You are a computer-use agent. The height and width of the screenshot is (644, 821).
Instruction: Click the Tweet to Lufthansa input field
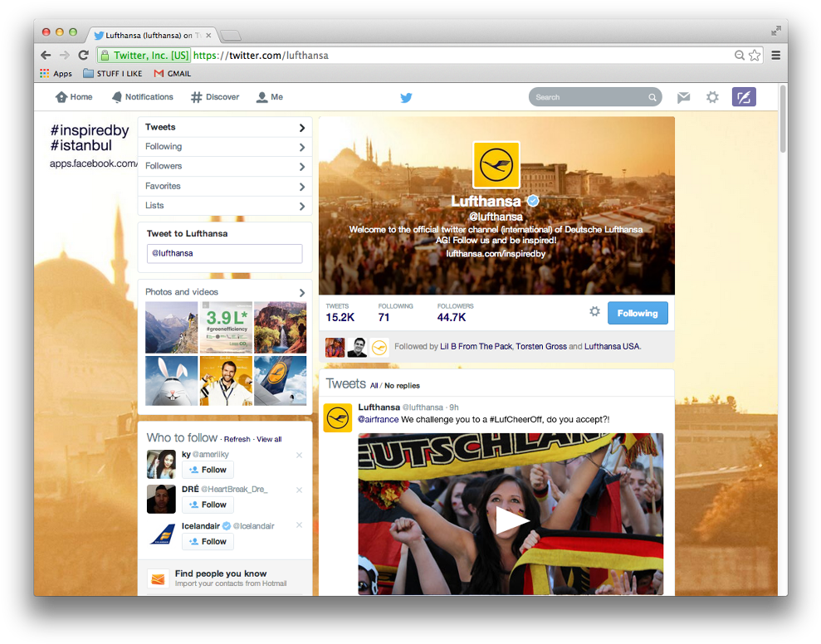pyautogui.click(x=224, y=253)
